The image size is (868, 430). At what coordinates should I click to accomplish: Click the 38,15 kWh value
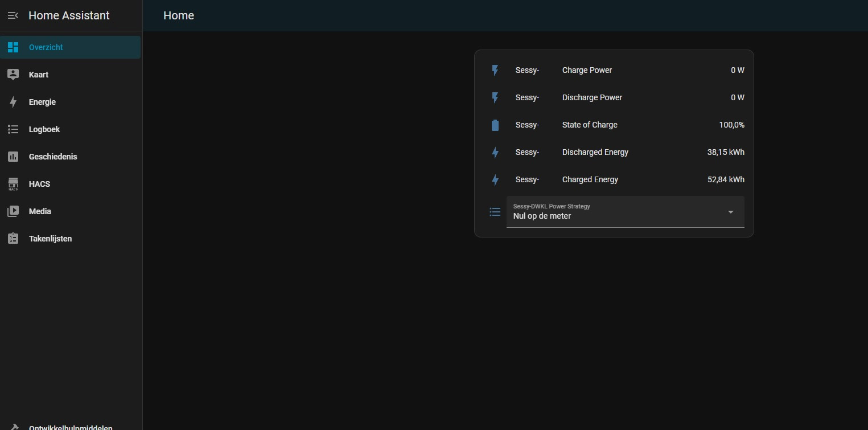(726, 152)
